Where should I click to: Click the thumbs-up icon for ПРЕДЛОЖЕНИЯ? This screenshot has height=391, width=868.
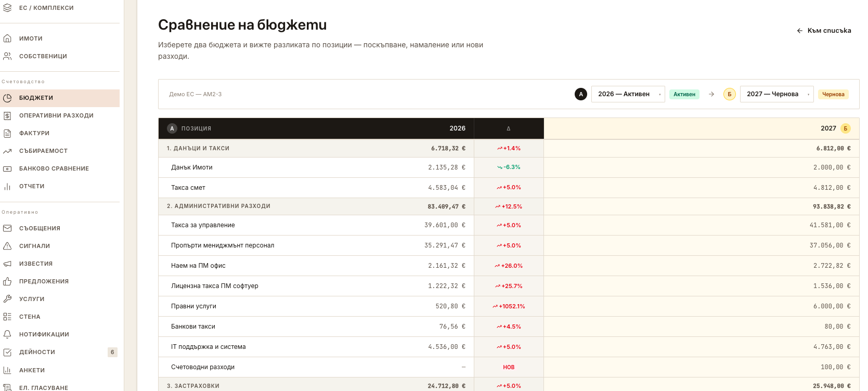click(7, 281)
